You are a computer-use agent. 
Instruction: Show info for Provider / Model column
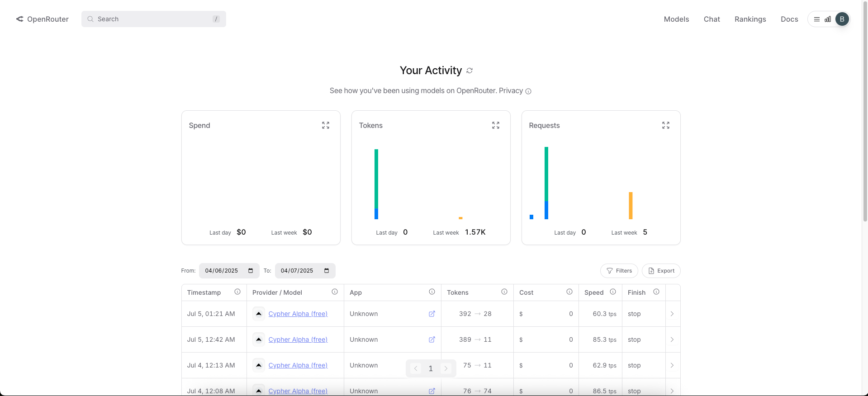pyautogui.click(x=335, y=292)
